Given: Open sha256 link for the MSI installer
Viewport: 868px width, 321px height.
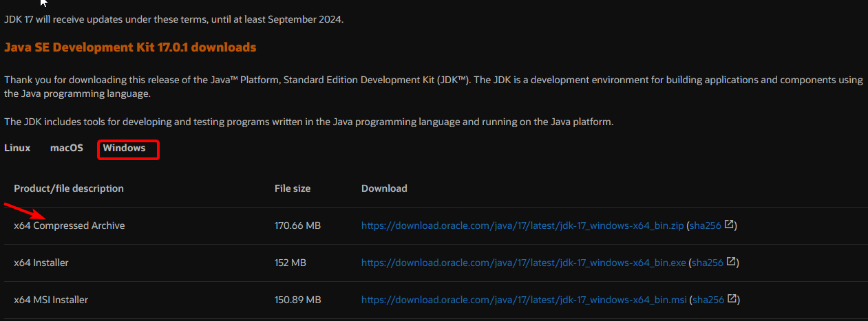Looking at the screenshot, I should pos(708,300).
